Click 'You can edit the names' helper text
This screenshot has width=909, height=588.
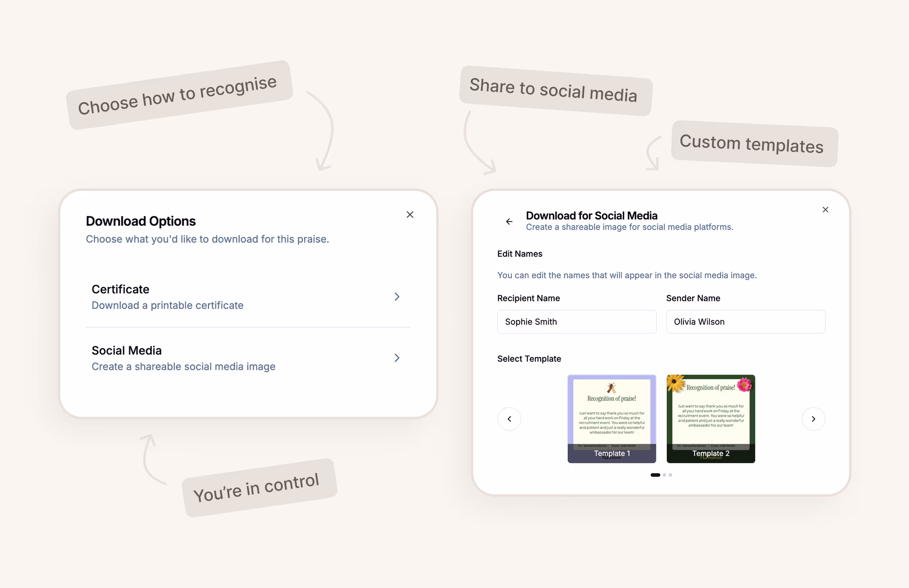[627, 275]
